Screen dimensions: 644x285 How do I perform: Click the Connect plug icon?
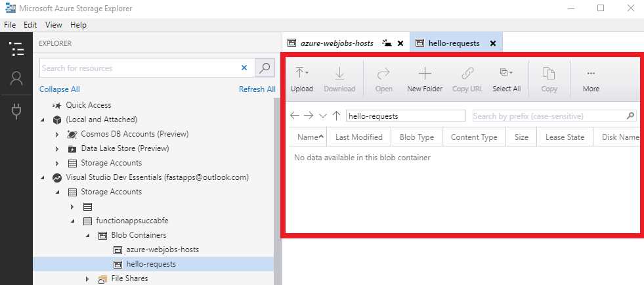(x=16, y=111)
